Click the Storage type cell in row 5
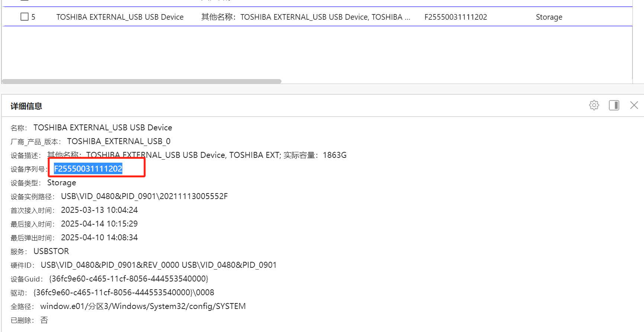The image size is (644, 332). click(549, 17)
